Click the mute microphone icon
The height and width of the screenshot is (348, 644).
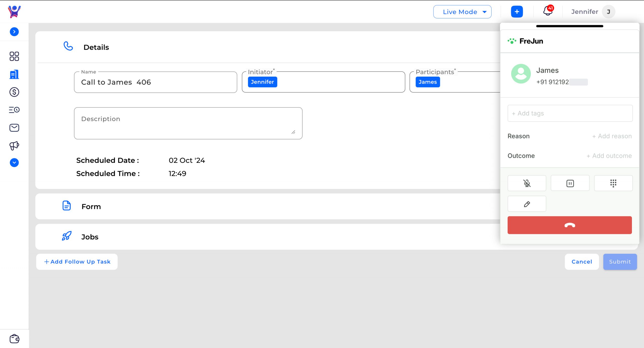527,183
